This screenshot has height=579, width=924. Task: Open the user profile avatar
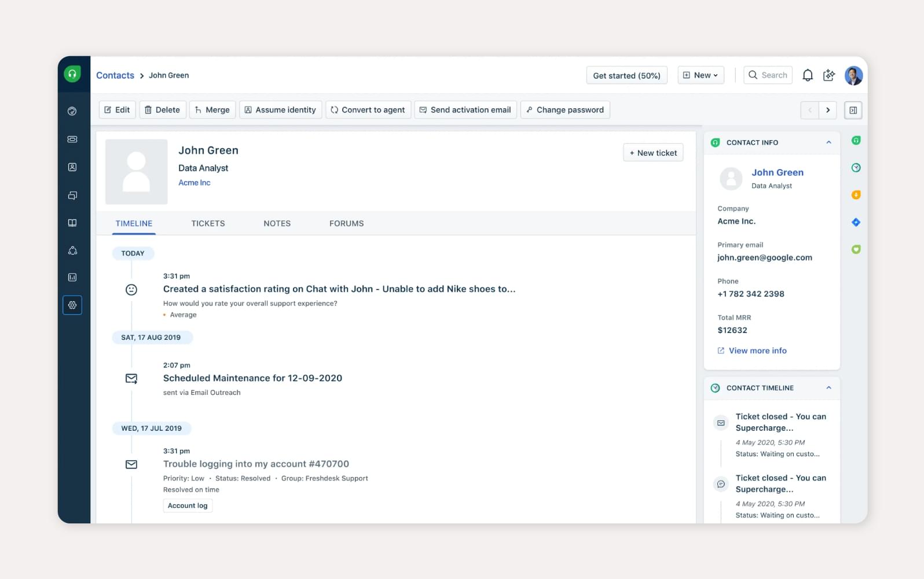[x=853, y=75]
